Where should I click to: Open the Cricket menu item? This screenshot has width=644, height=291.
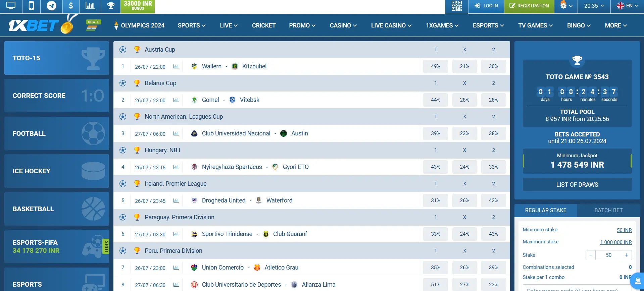(x=263, y=25)
